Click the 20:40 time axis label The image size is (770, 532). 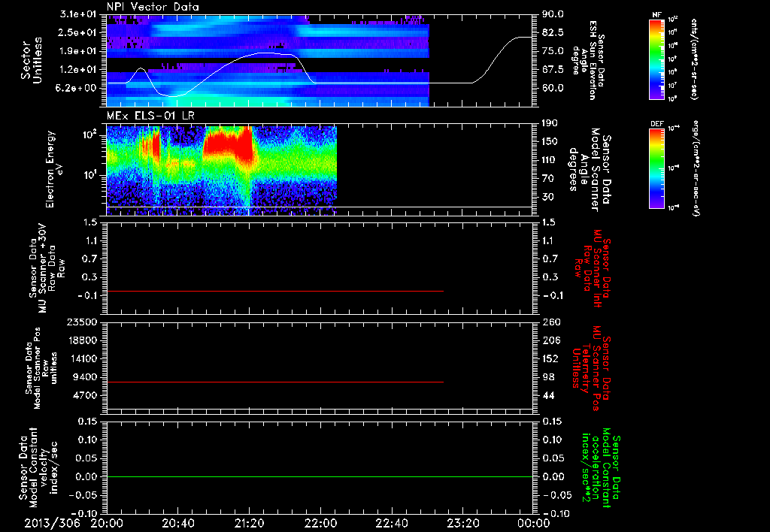[178, 523]
